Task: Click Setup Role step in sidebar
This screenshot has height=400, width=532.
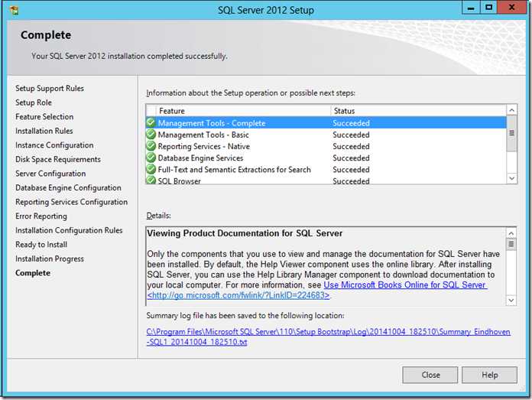Action: point(34,102)
